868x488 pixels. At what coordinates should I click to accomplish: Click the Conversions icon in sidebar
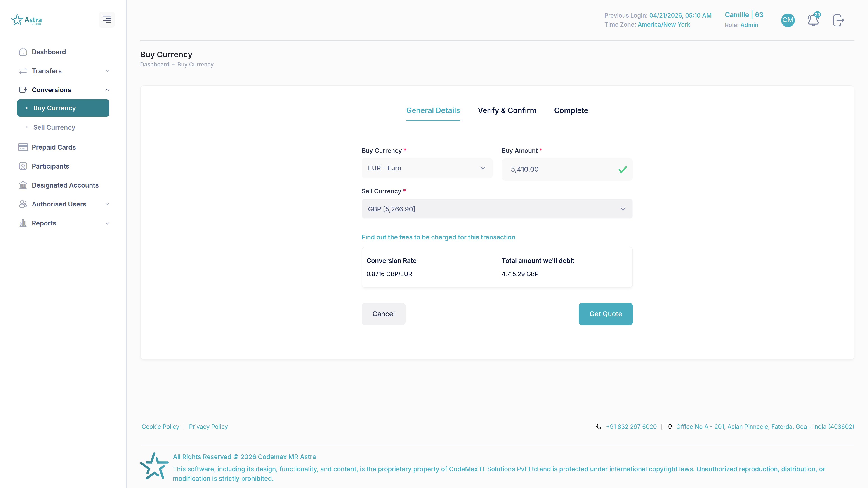click(23, 90)
